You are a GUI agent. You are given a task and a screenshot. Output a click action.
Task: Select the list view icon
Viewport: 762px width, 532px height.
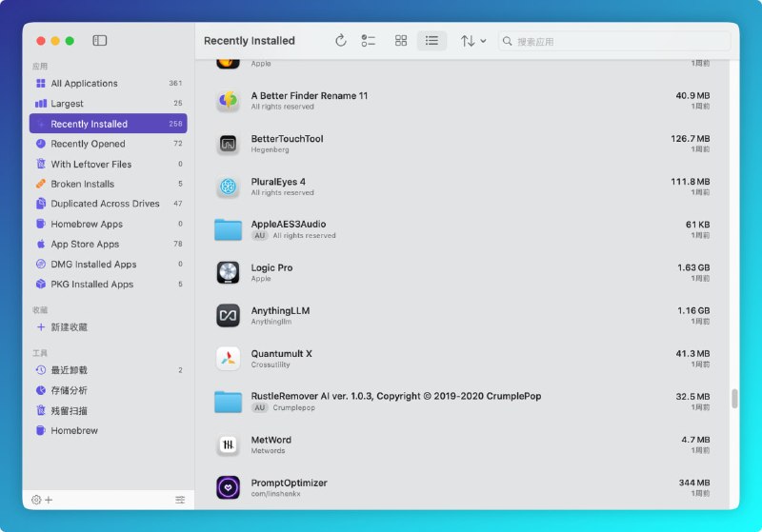click(431, 40)
